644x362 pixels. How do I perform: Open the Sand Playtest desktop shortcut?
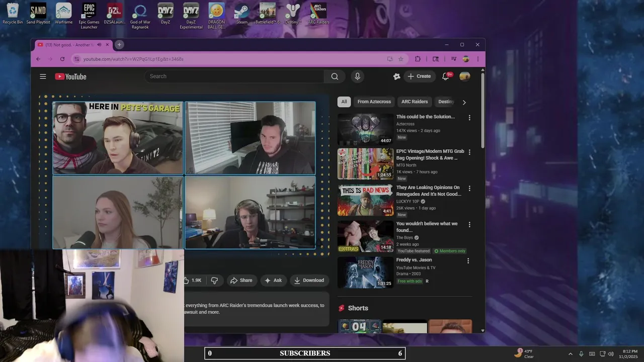pos(38,14)
